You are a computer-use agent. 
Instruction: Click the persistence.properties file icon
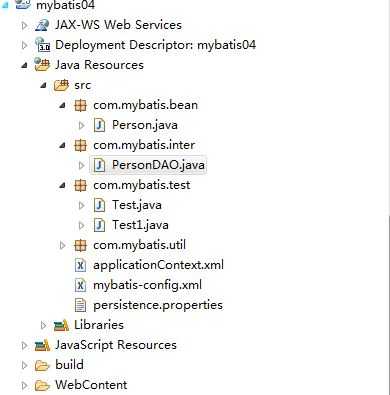(80, 305)
